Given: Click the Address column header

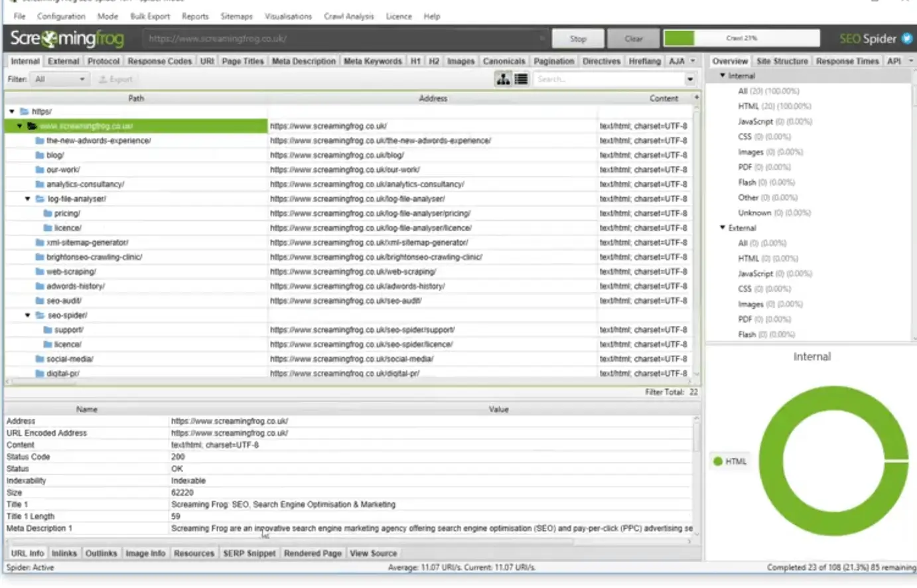Looking at the screenshot, I should coord(433,98).
